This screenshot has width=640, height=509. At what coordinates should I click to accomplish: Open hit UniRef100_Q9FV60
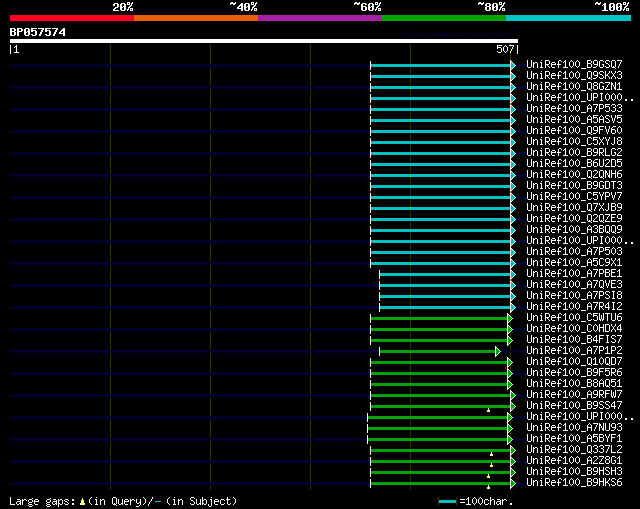(574, 131)
